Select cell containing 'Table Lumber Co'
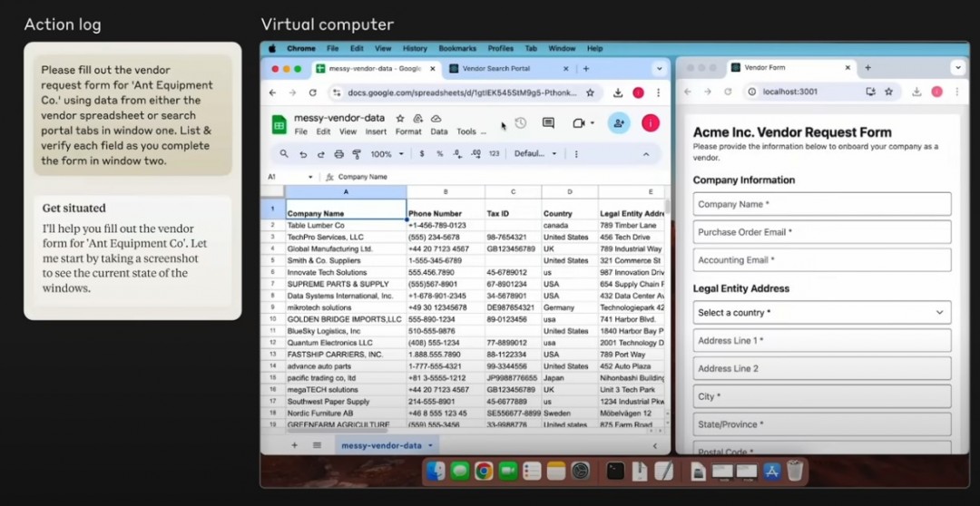This screenshot has width=980, height=506. (x=346, y=225)
